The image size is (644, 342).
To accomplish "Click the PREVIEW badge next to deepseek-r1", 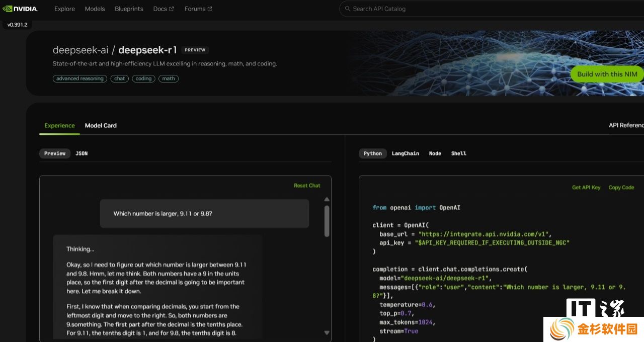I will (195, 50).
